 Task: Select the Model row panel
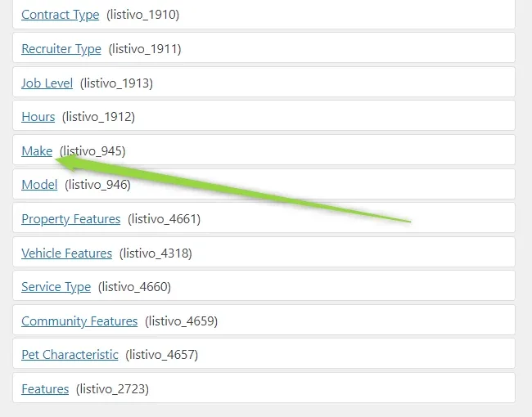[264, 184]
